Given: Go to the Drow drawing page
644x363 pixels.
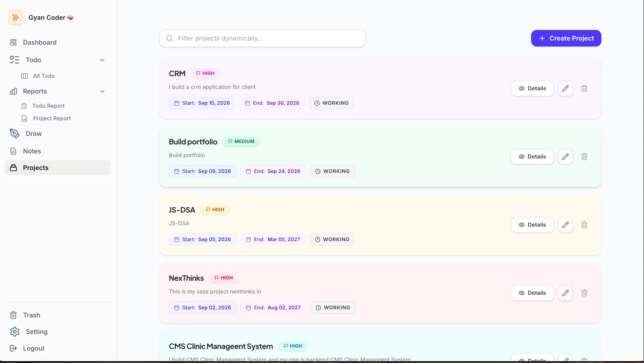Looking at the screenshot, I should tap(57, 134).
